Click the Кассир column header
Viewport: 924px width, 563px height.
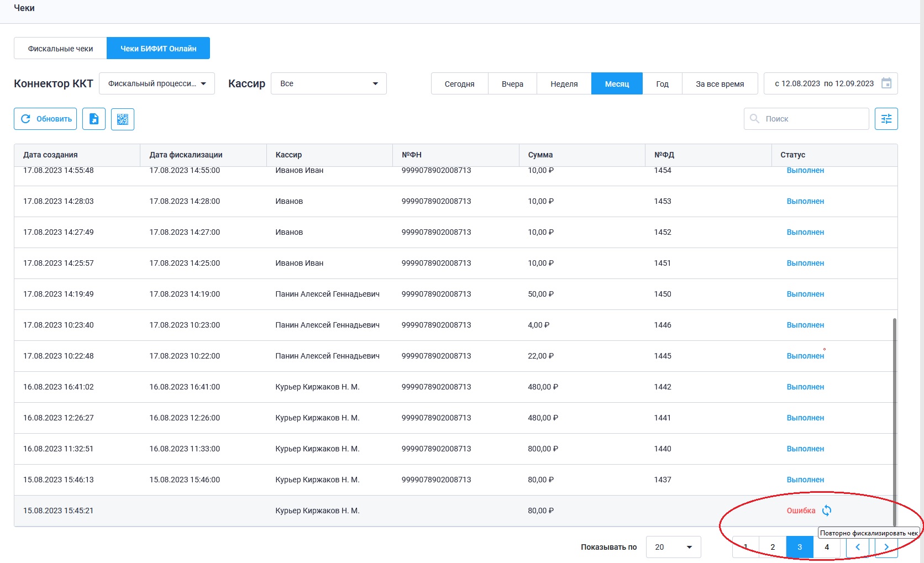(329, 155)
